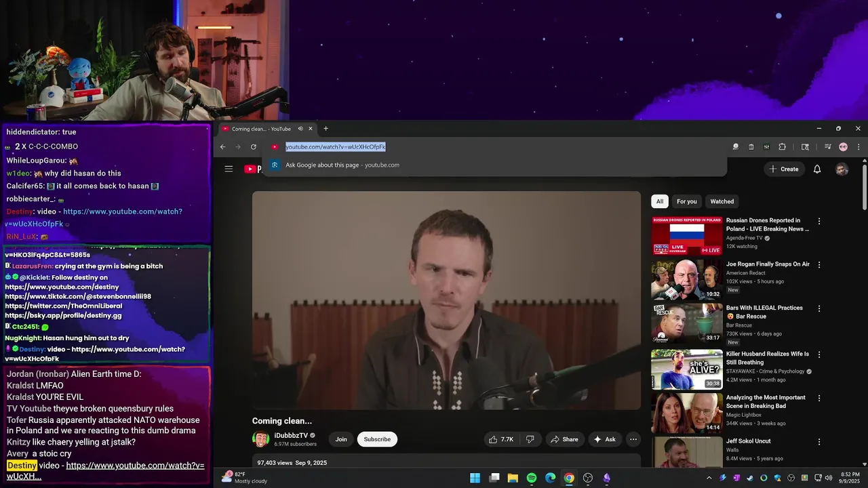This screenshot has width=868, height=488.
Task: Open the YouTube notifications bell
Action: 817,169
